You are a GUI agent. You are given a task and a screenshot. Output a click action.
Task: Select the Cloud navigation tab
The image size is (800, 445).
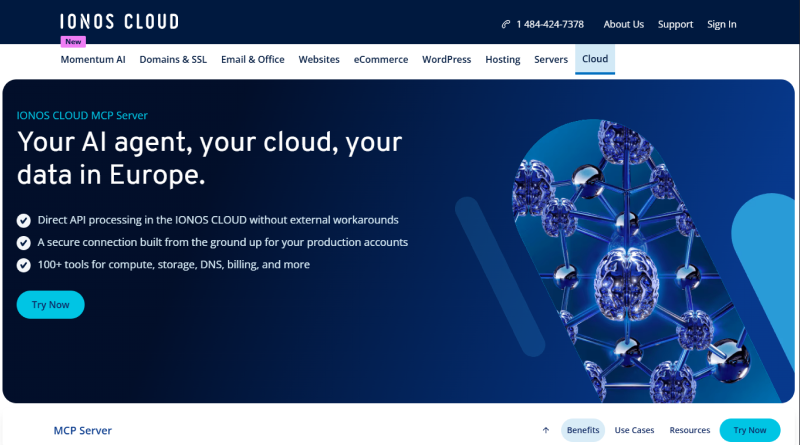595,59
